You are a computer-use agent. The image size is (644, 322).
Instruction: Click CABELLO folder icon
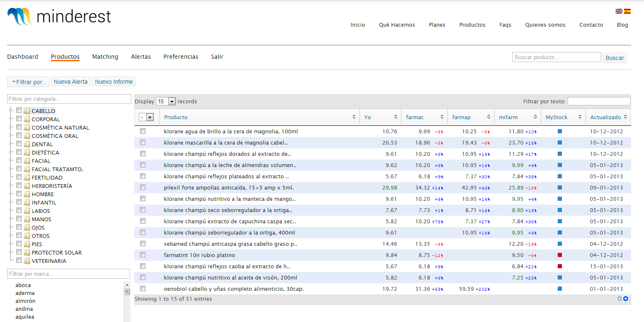27,111
